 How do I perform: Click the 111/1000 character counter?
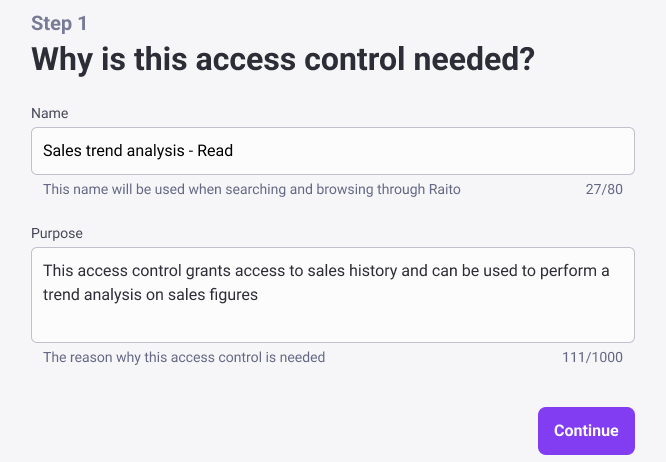pyautogui.click(x=593, y=357)
